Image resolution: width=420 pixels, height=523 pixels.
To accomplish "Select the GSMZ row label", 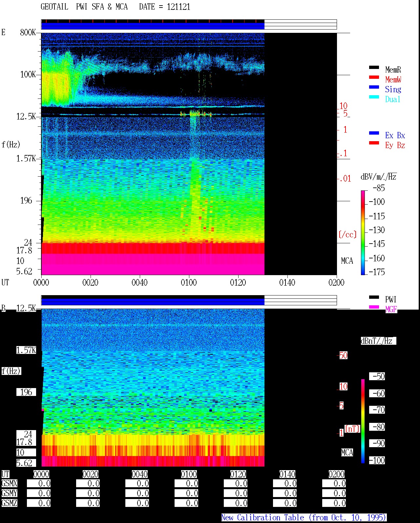I will pos(9,503).
